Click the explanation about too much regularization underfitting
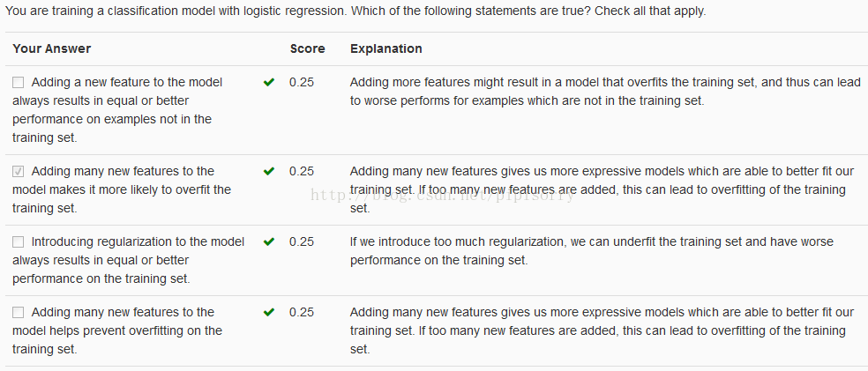Viewport: 868px width, 371px height. [591, 250]
